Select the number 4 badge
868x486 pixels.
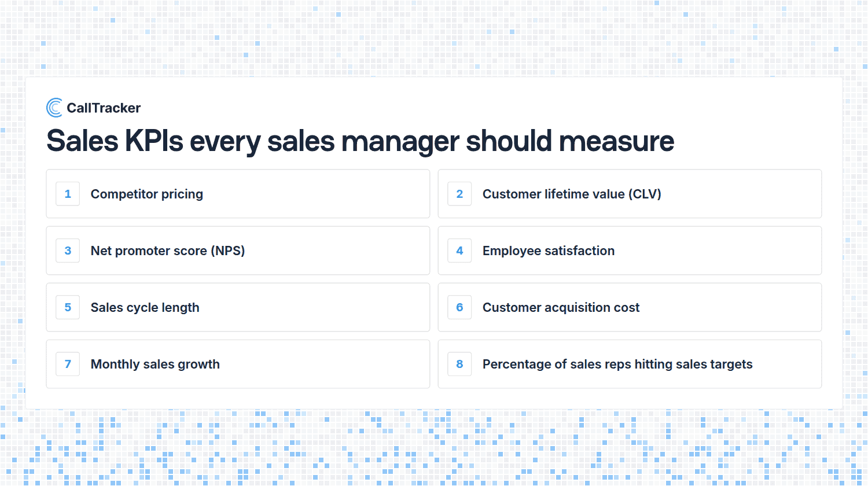(459, 251)
